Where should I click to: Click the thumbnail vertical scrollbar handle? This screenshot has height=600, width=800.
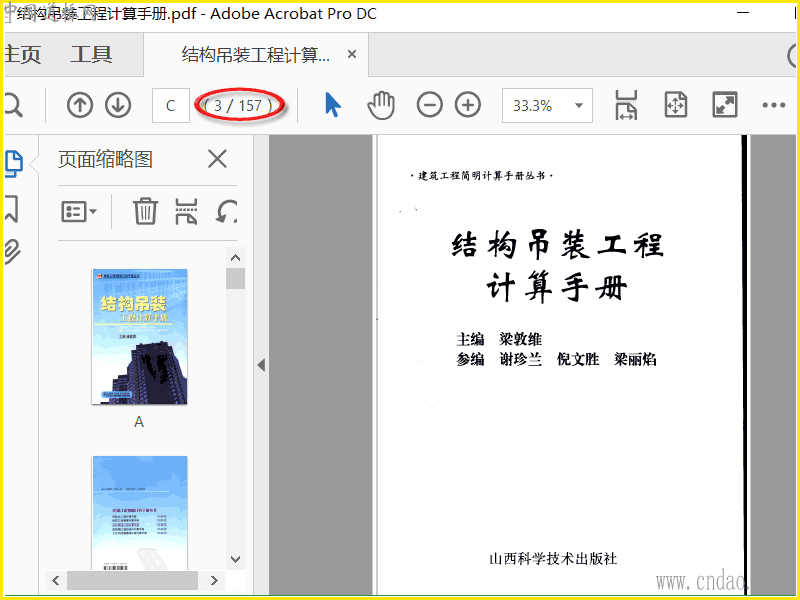235,279
